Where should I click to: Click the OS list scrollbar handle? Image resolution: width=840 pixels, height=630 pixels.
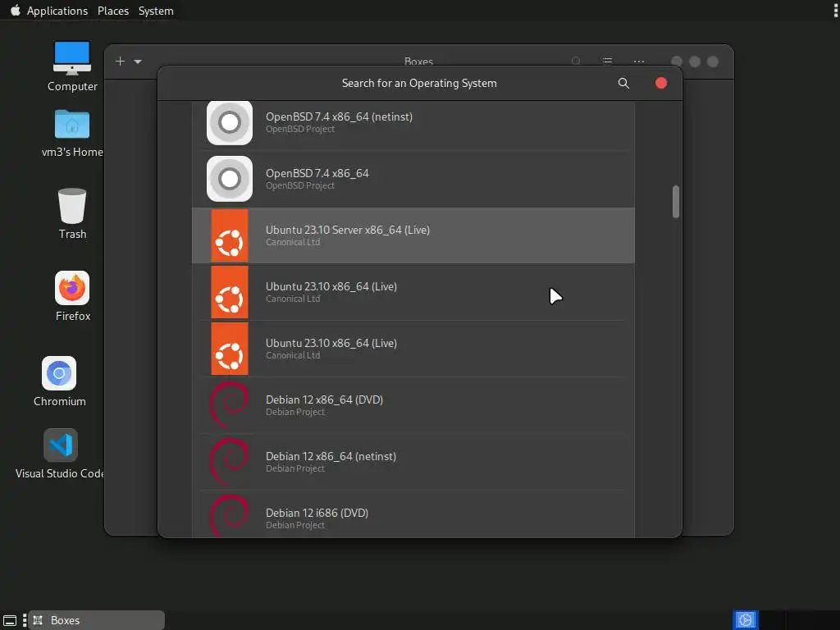coord(676,202)
